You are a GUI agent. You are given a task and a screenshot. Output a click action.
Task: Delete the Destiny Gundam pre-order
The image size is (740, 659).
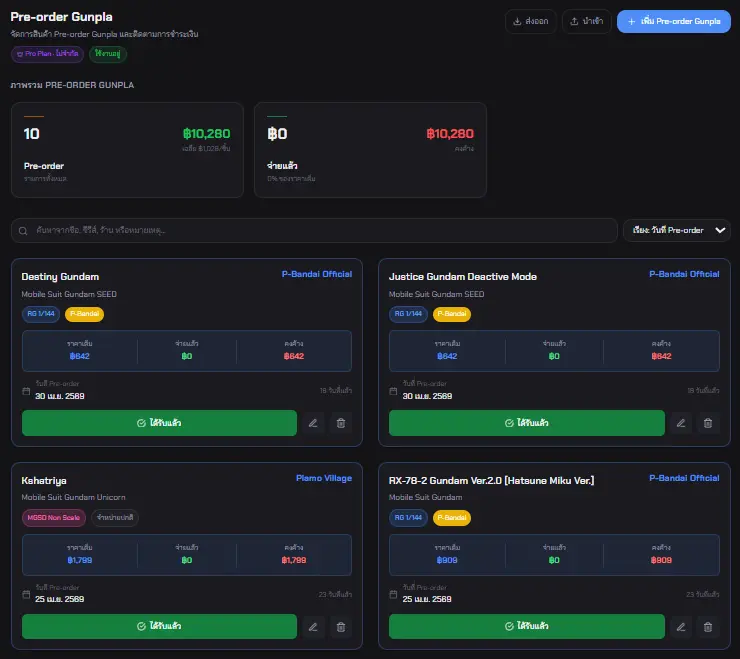pyautogui.click(x=341, y=423)
